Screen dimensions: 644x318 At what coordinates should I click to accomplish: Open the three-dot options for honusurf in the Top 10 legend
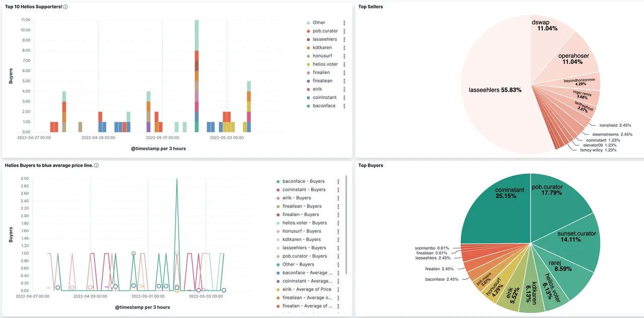coord(344,56)
